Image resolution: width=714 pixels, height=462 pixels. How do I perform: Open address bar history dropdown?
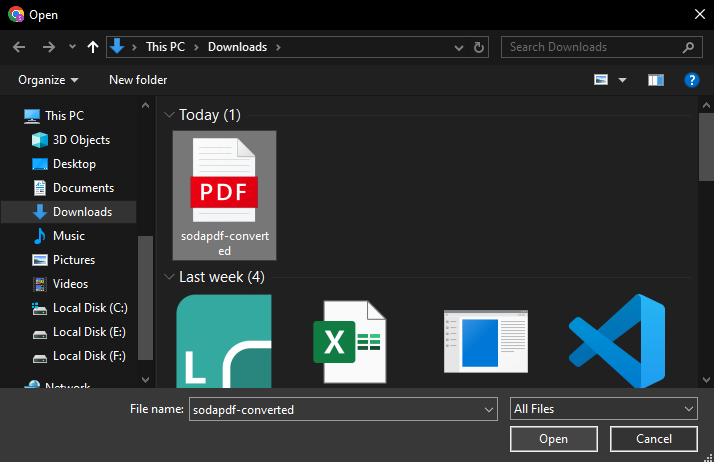(x=459, y=47)
